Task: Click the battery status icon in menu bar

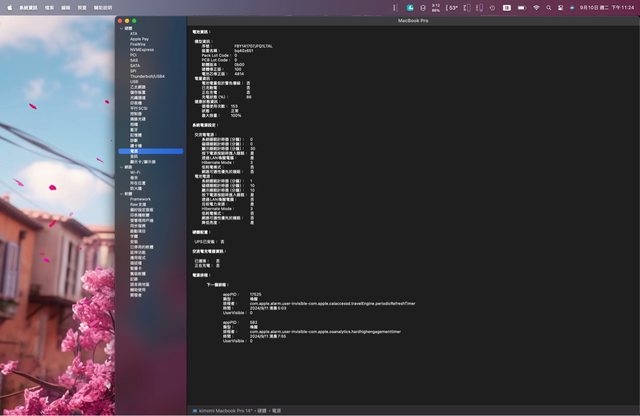Action: point(521,7)
